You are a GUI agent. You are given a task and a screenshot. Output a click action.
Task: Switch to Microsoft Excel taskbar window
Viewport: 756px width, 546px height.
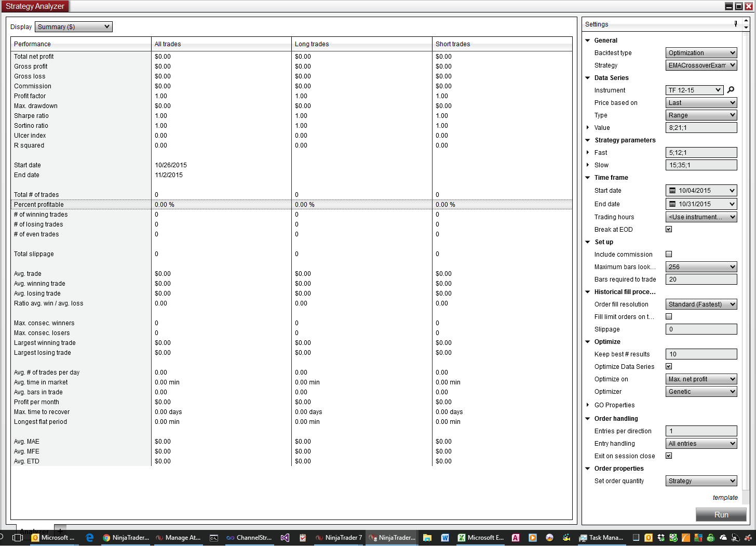pos(480,538)
